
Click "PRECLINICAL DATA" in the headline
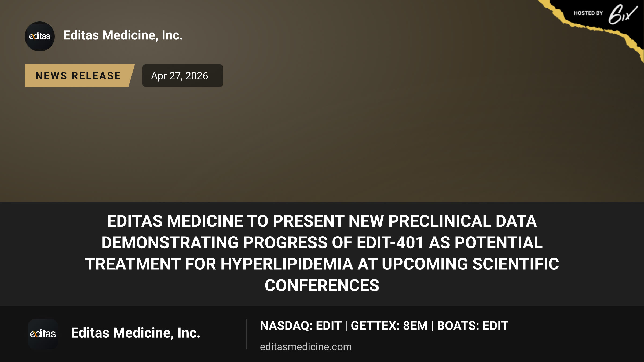tap(463, 221)
